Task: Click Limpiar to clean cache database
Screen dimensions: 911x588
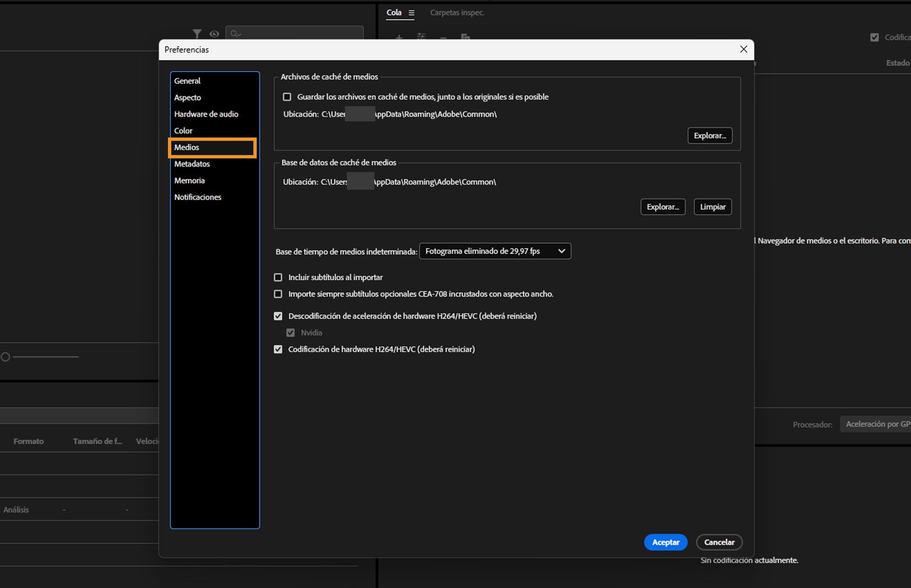Action: tap(712, 207)
